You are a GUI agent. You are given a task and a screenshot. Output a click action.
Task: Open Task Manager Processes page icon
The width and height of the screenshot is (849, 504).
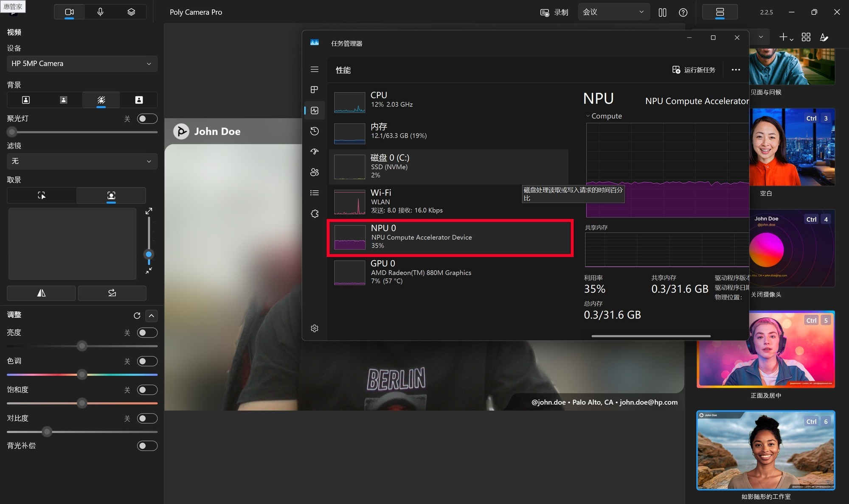click(315, 90)
